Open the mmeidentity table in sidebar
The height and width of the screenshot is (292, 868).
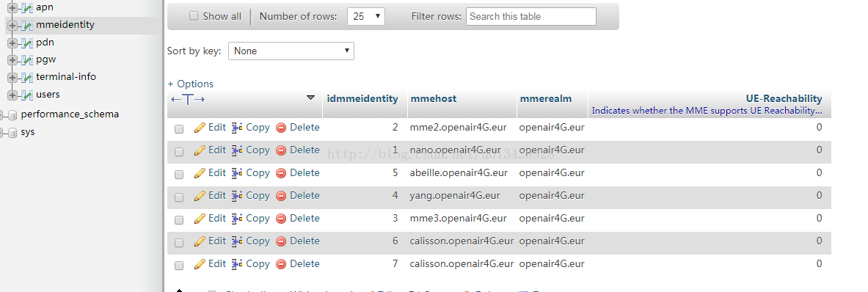pyautogui.click(x=65, y=25)
